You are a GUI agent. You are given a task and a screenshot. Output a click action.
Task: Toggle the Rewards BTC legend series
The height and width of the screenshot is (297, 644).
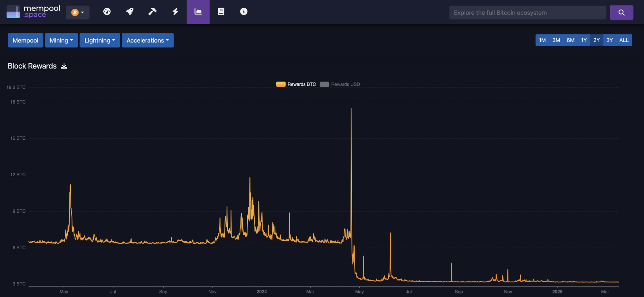(296, 84)
